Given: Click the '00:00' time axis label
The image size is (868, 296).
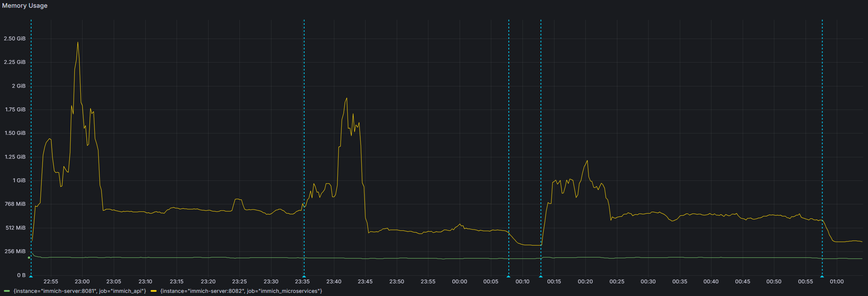Looking at the screenshot, I should click(x=460, y=282).
